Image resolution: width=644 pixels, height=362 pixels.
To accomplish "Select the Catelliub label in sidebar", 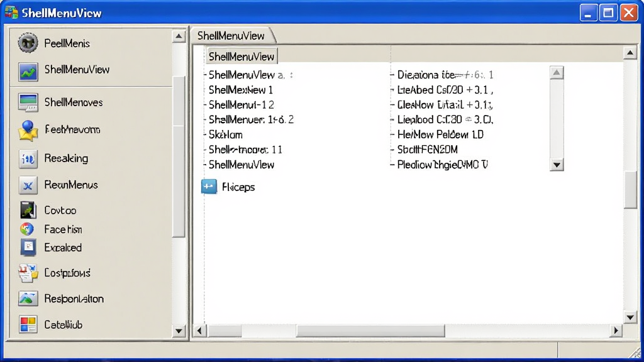I will click(x=64, y=325).
